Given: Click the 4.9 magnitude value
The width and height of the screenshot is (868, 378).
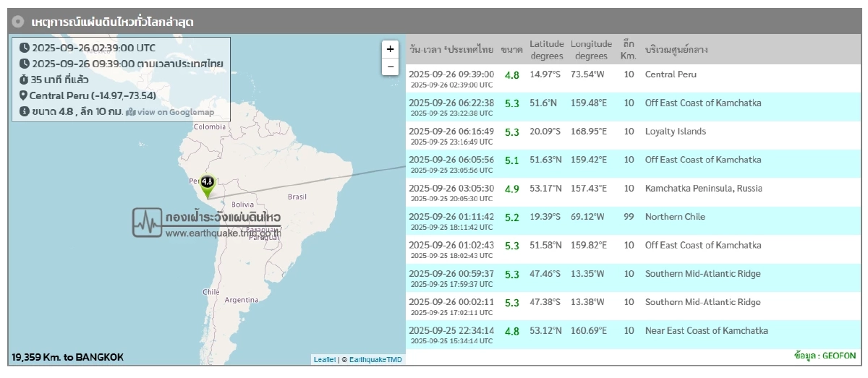Looking at the screenshot, I should (x=512, y=189).
